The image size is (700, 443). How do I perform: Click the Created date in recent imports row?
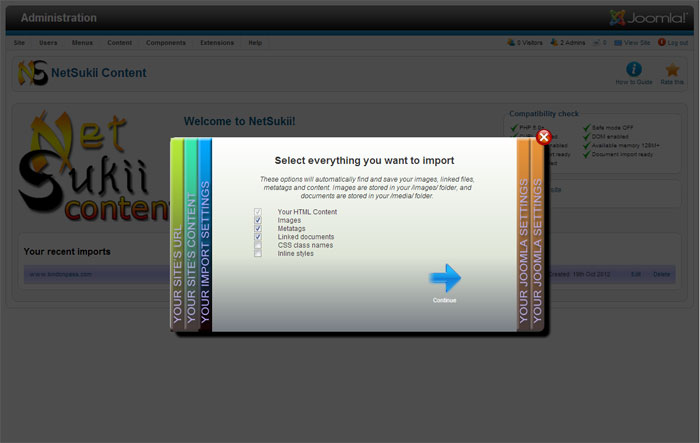(x=579, y=274)
